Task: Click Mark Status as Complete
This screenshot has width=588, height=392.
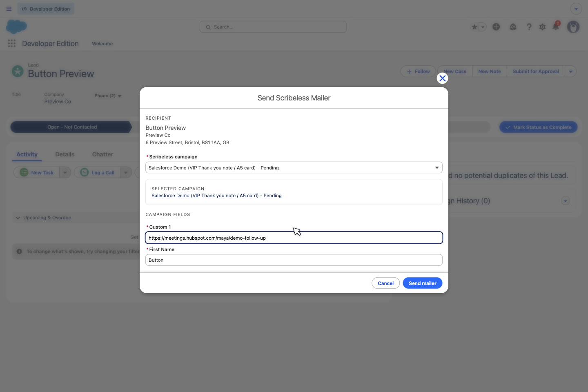Action: point(538,127)
